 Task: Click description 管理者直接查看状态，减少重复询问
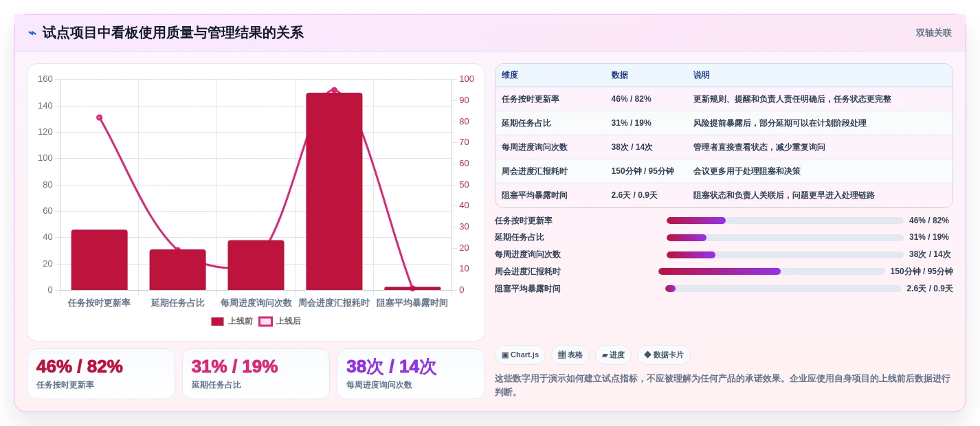(759, 147)
